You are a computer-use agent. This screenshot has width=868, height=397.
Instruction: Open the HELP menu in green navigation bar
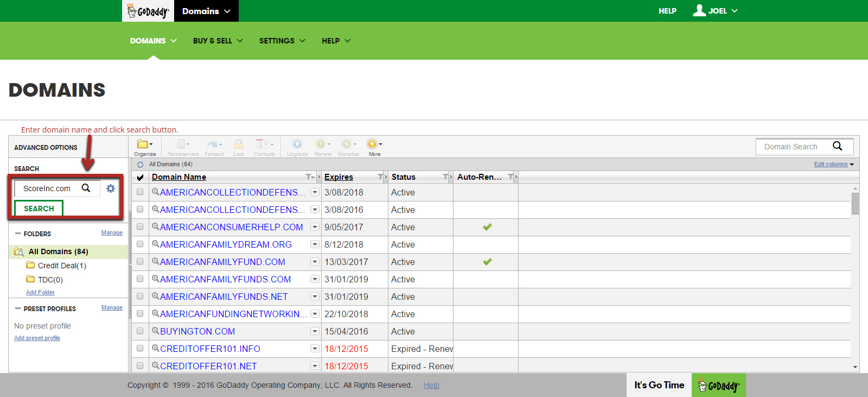(336, 41)
